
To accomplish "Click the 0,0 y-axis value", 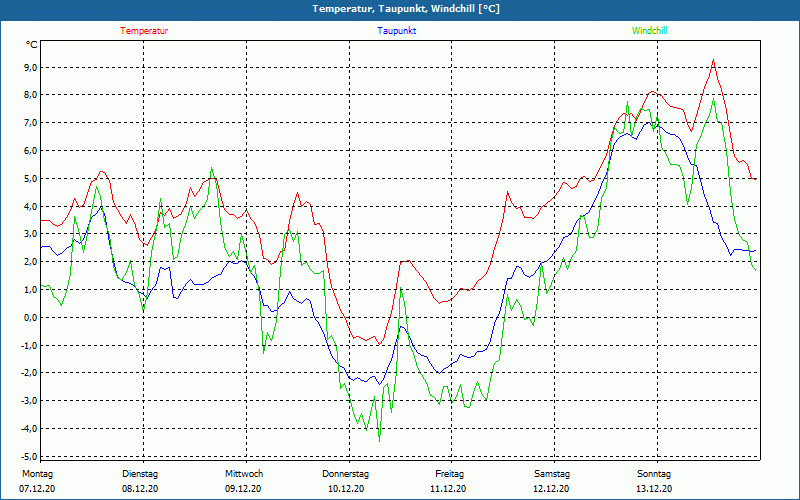I will pos(31,317).
